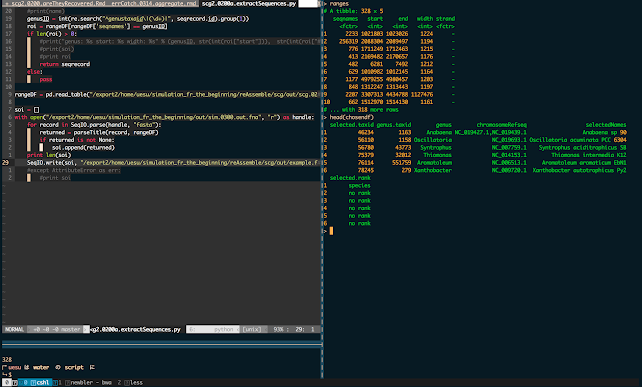Viewport: 642px width, 387px height.
Task: Click the master branch segment in status line
Action: (56, 329)
